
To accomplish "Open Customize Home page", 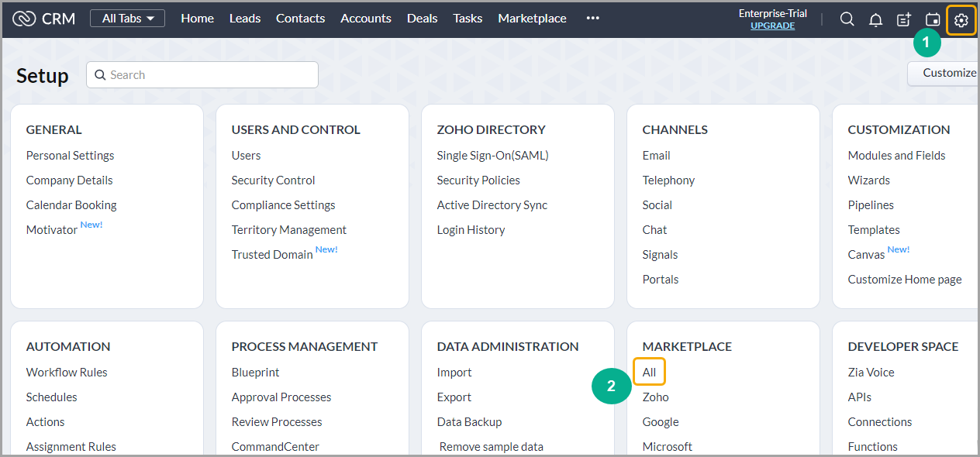I will coord(905,280).
